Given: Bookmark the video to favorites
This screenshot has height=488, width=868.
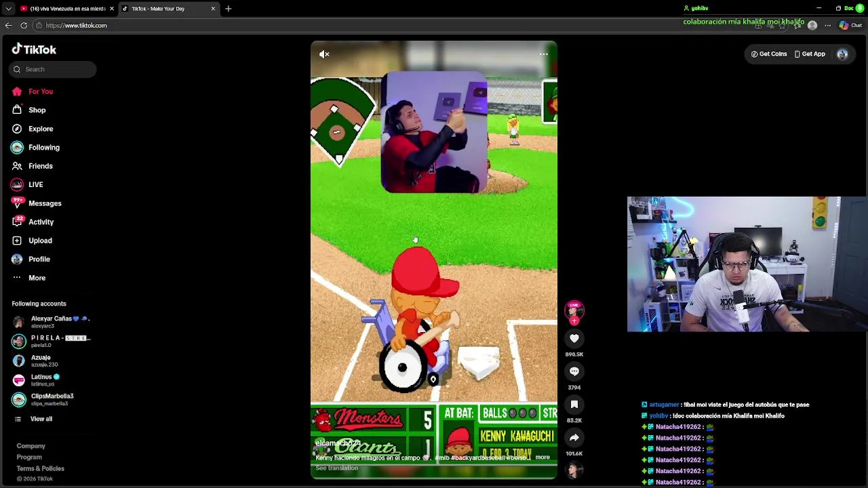Looking at the screenshot, I should 574,404.
